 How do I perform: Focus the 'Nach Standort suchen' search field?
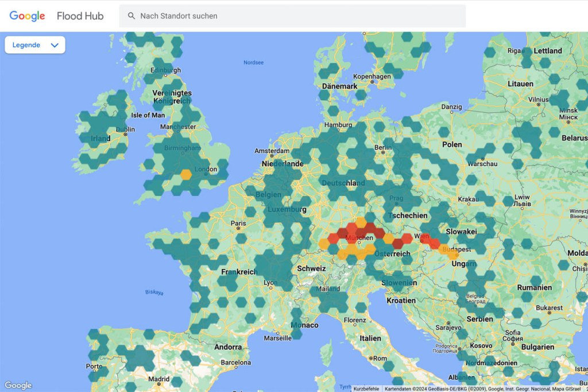point(292,16)
